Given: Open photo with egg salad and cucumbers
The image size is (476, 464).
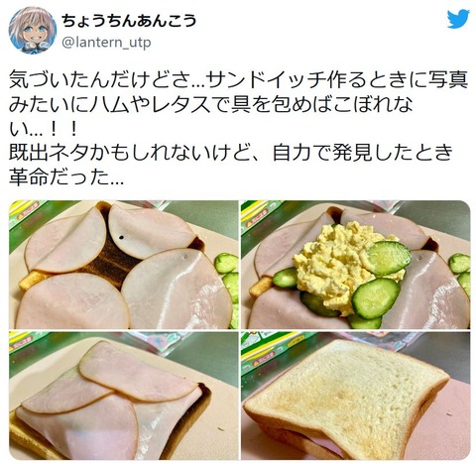Looking at the screenshot, I should click(x=356, y=265).
